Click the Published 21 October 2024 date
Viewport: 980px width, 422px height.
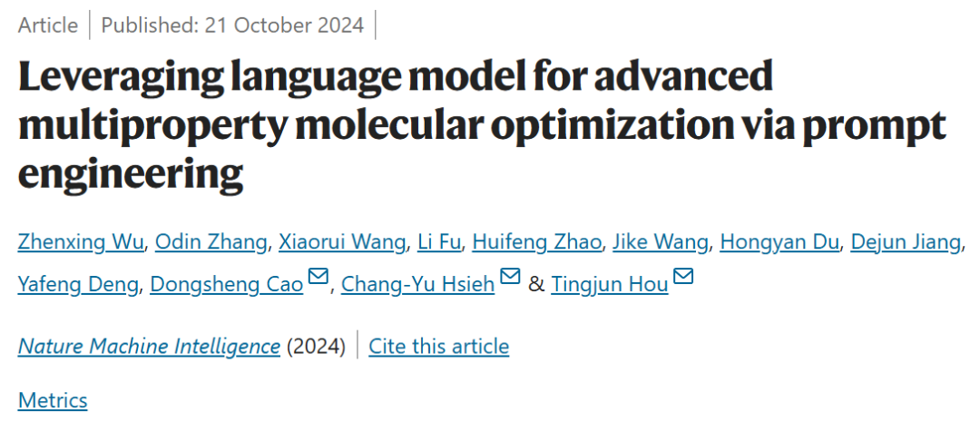point(232,25)
